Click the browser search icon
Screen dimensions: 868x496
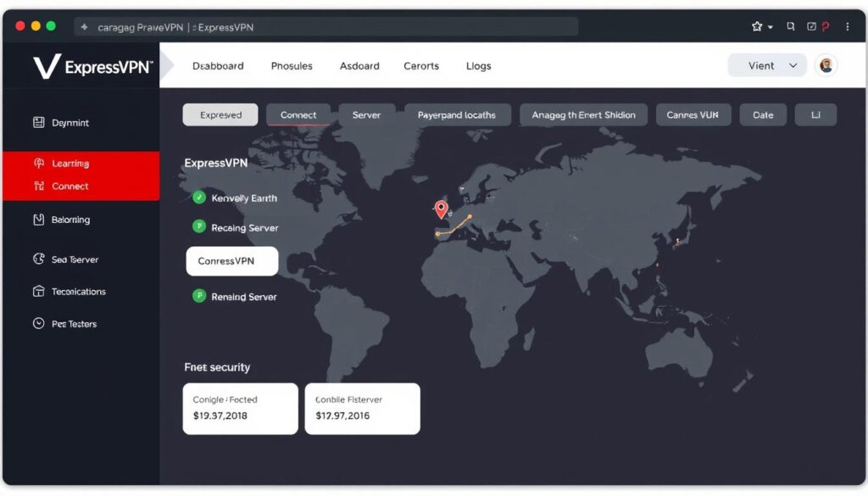[791, 26]
